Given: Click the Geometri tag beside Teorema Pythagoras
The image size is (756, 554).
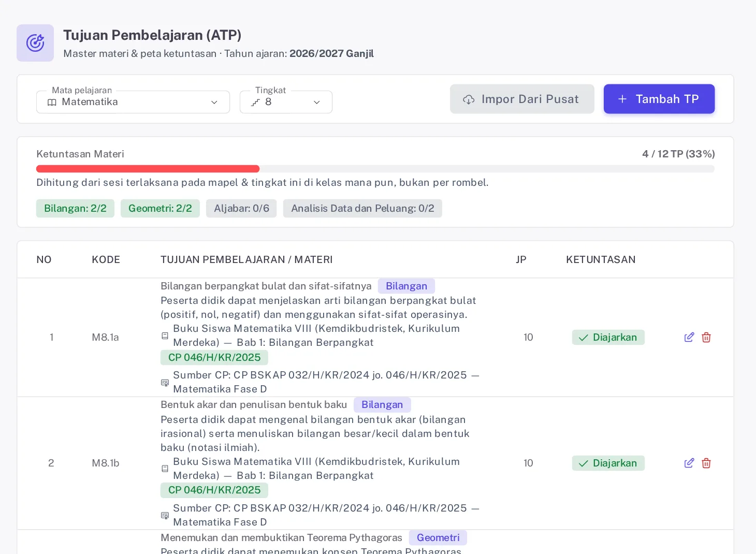Looking at the screenshot, I should [438, 537].
